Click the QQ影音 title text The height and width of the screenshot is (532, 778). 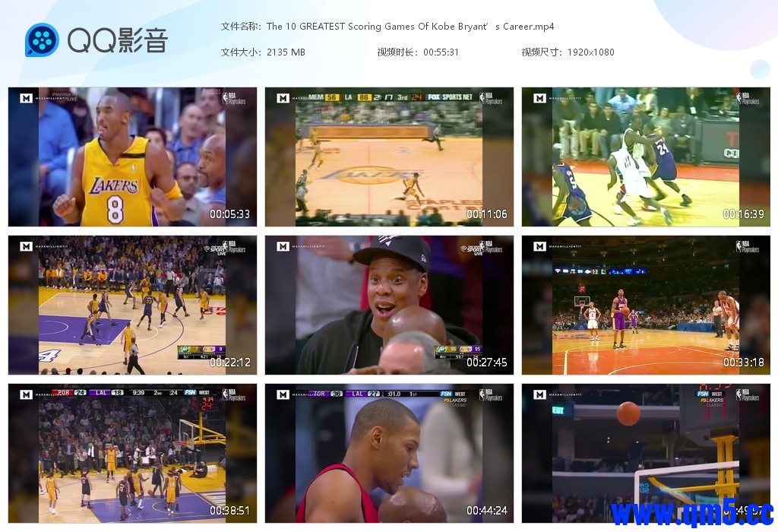click(x=117, y=40)
